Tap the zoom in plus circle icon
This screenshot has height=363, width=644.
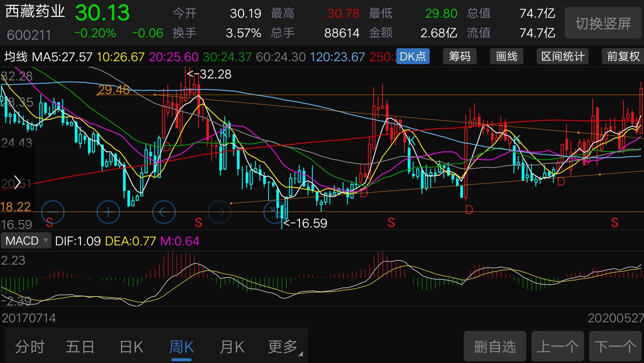[x=108, y=212]
